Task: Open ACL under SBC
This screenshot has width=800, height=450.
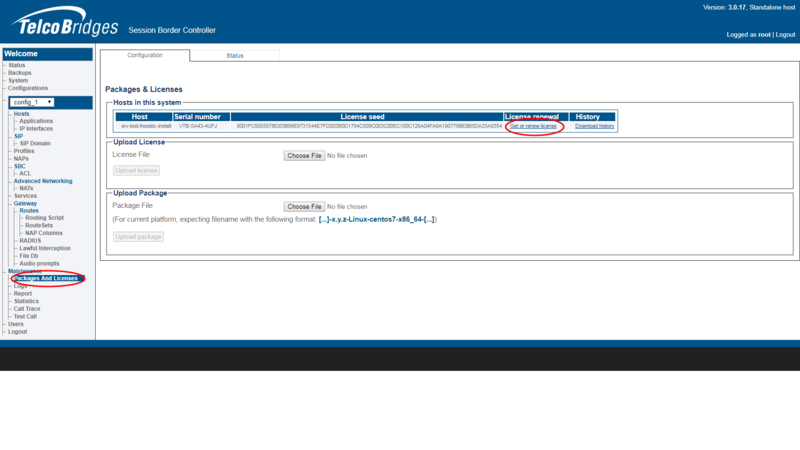Action: coord(25,173)
